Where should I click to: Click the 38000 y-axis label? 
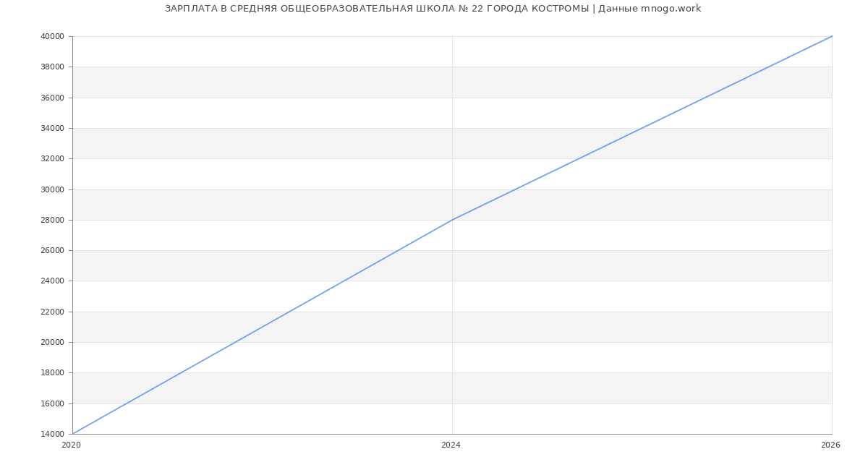[53, 67]
